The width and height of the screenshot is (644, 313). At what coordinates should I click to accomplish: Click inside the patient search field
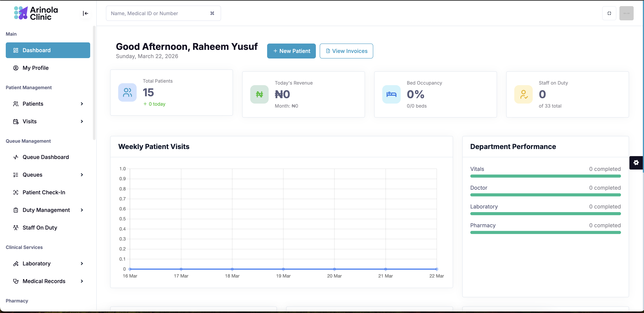[x=158, y=13]
